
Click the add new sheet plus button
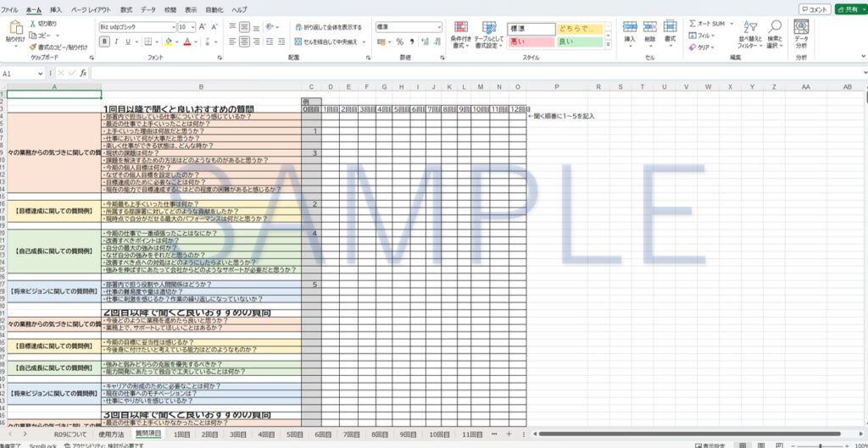(x=509, y=434)
